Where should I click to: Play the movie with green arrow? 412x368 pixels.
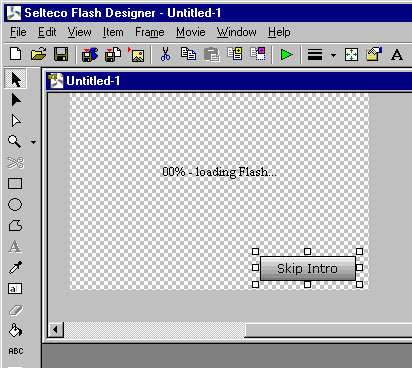286,54
